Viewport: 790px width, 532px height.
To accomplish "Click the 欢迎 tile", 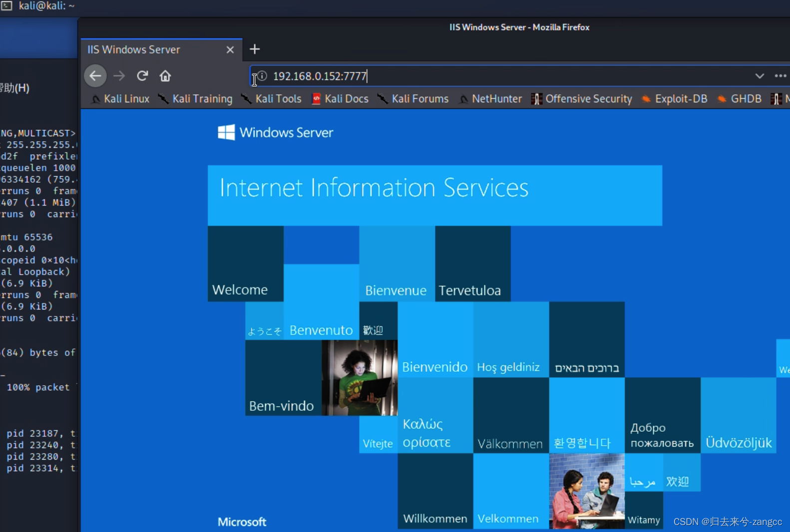I will point(682,472).
